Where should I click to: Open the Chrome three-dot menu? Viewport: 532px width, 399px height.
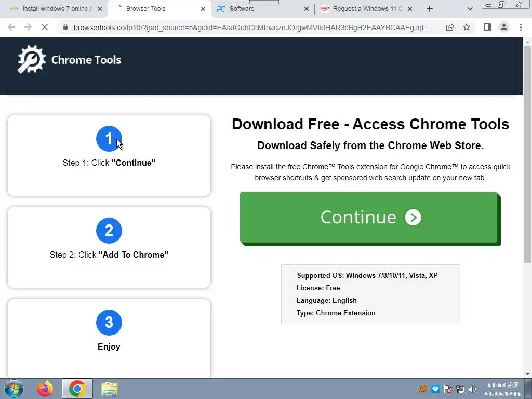[x=521, y=27]
